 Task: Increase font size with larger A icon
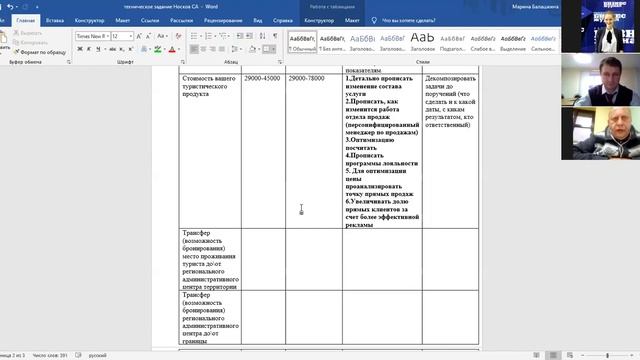click(x=139, y=36)
